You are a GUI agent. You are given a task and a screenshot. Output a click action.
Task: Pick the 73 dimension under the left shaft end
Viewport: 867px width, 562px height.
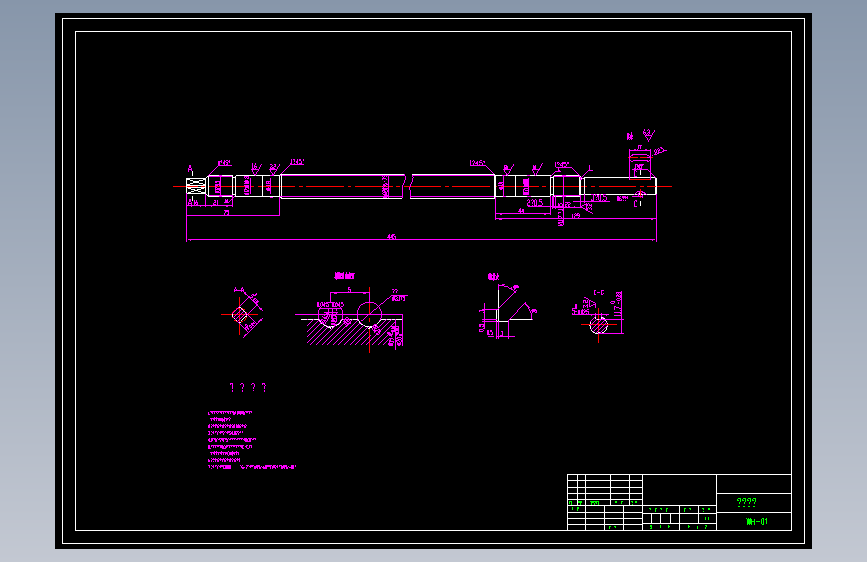pyautogui.click(x=226, y=212)
